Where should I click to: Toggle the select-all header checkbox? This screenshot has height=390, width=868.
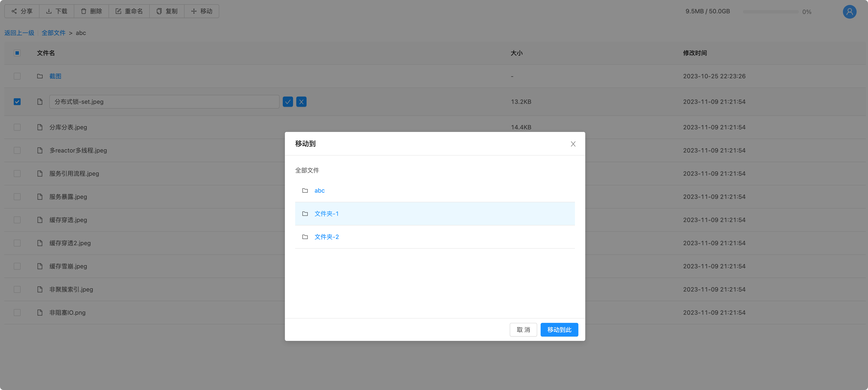[x=17, y=53]
